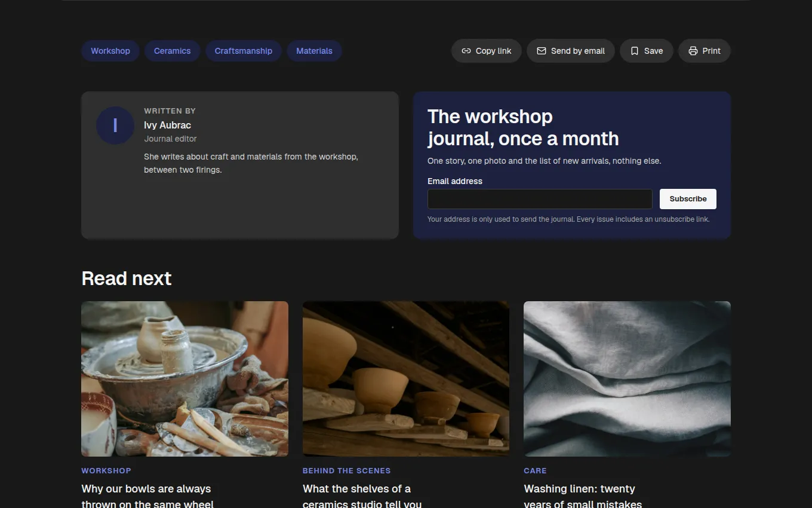Screen dimensions: 812x508
Task: Click the Care category label
Action: click(535, 470)
